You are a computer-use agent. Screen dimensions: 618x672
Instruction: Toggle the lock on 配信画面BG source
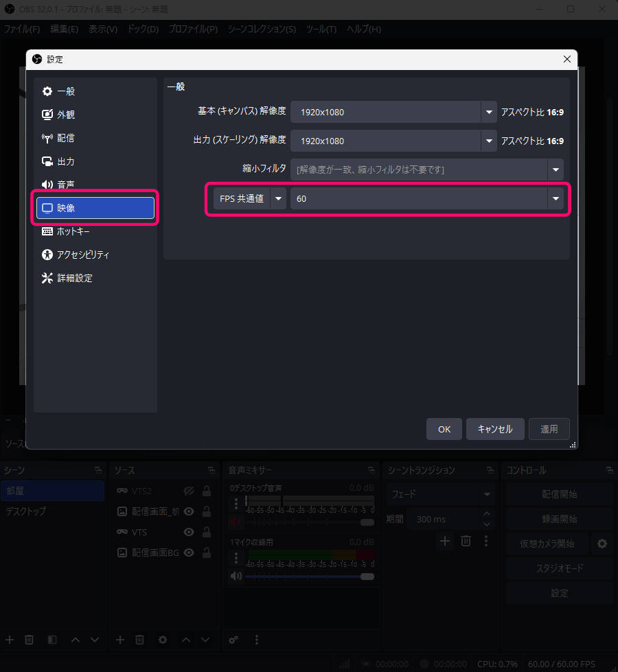(x=206, y=553)
